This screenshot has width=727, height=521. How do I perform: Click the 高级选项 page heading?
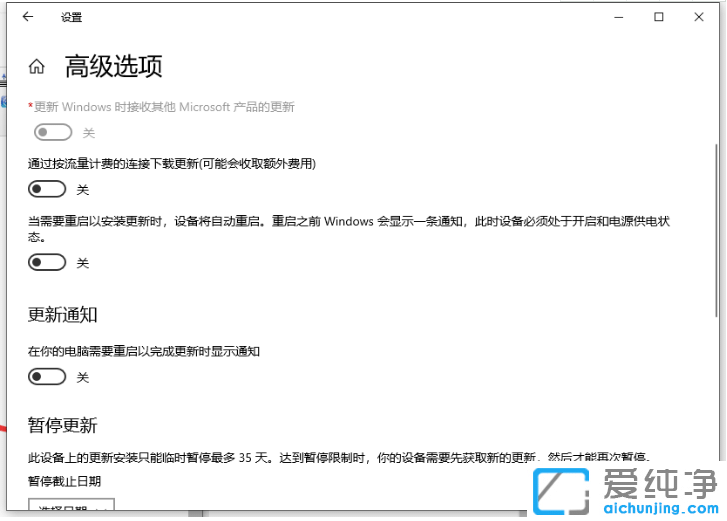[x=114, y=66]
